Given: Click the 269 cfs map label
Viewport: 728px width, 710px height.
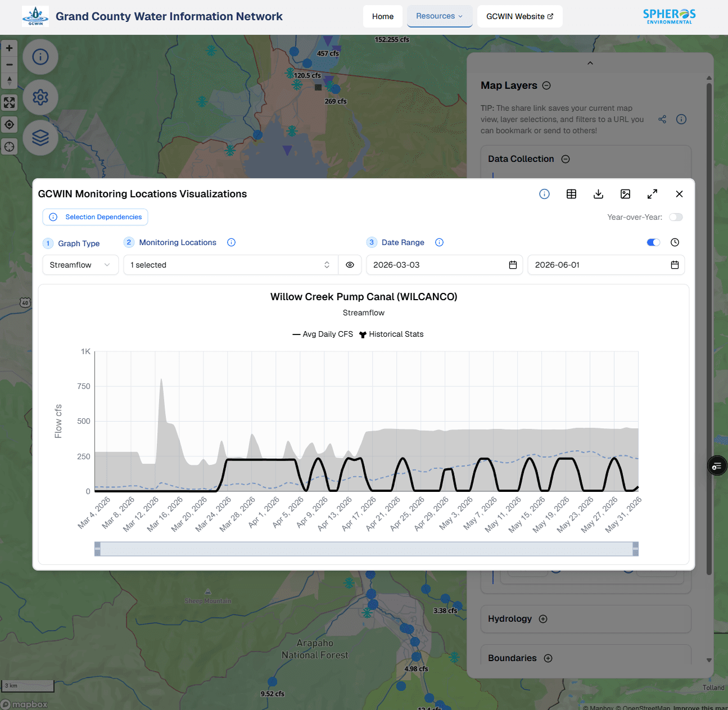Looking at the screenshot, I should click(336, 102).
